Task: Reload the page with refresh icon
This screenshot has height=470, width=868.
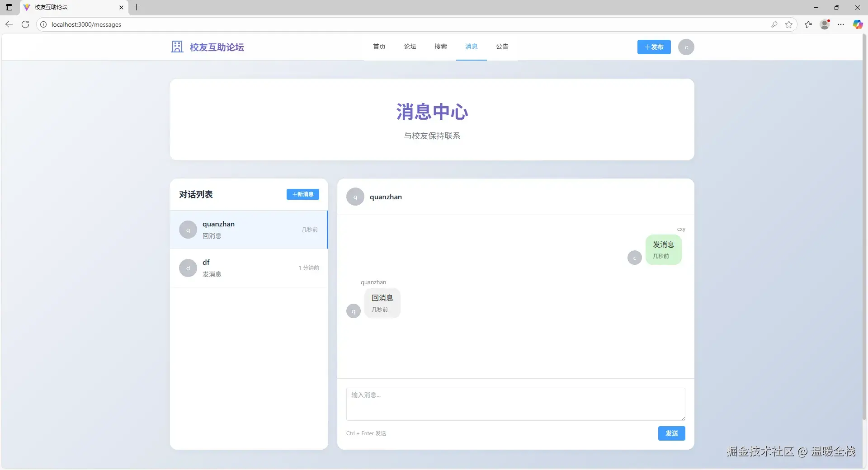Action: [x=25, y=24]
